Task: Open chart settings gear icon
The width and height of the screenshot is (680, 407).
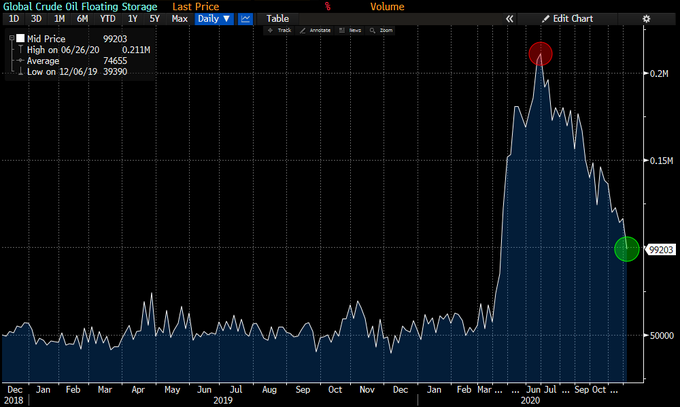Action: pyautogui.click(x=645, y=18)
